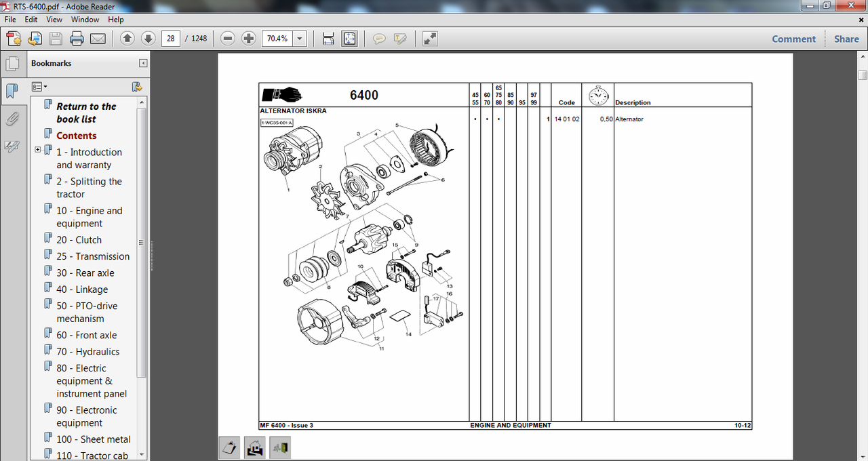Image resolution: width=868 pixels, height=461 pixels.
Task: Select the Fit Width scrolling icon
Action: coord(328,39)
